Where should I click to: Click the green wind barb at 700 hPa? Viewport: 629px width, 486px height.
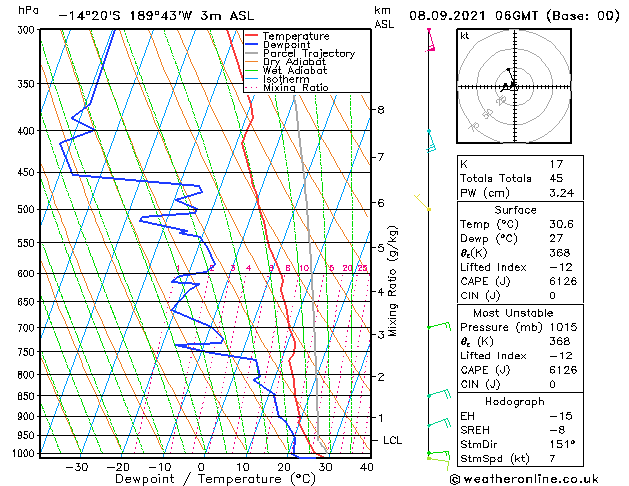tap(439, 326)
